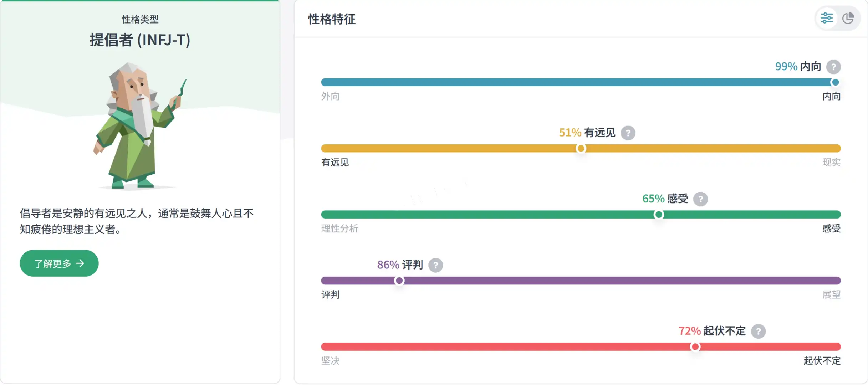868x385 pixels.
Task: Click the 理性分析 label under green bar
Action: click(339, 229)
